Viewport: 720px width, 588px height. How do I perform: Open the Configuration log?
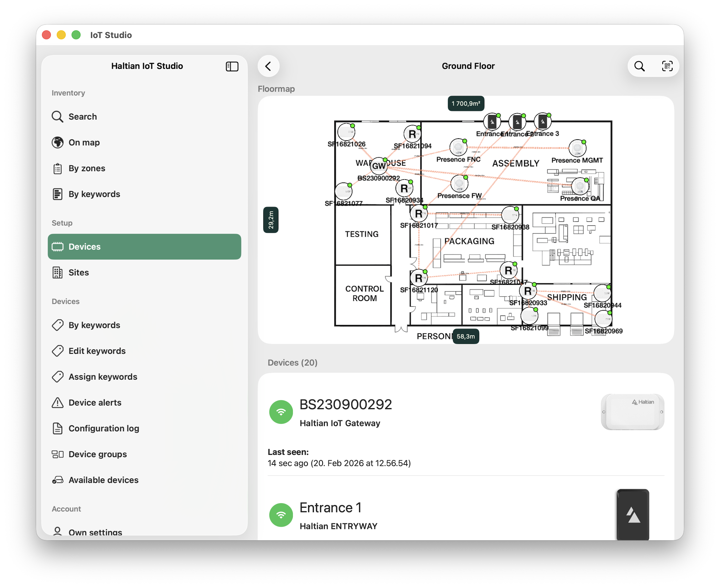pyautogui.click(x=104, y=428)
